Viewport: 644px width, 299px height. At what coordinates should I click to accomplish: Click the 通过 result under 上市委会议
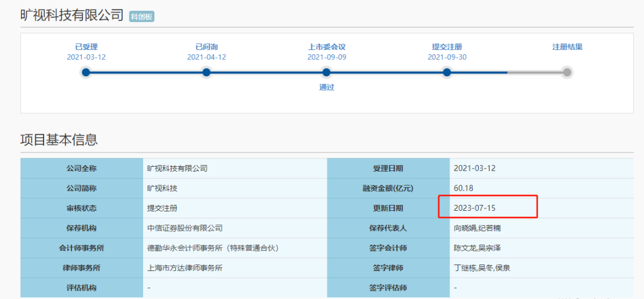[x=327, y=88]
